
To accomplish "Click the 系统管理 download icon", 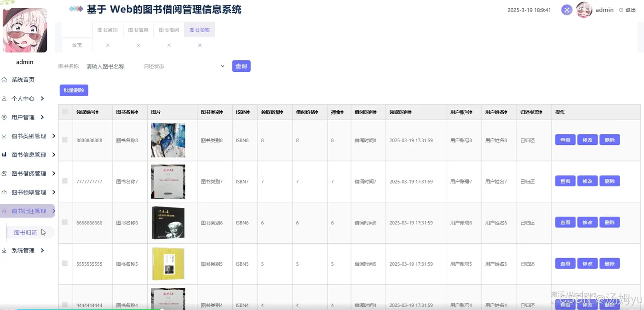I will (x=4, y=251).
